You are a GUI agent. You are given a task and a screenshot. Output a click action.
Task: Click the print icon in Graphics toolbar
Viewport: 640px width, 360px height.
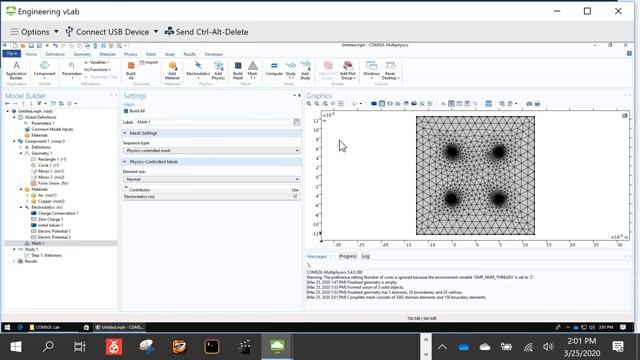tap(537, 104)
